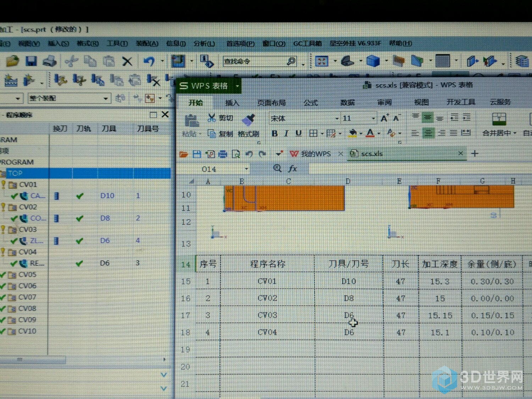Screen dimensions: 532x399
Task: Decrease font size with the small A icon
Action: pos(397,118)
